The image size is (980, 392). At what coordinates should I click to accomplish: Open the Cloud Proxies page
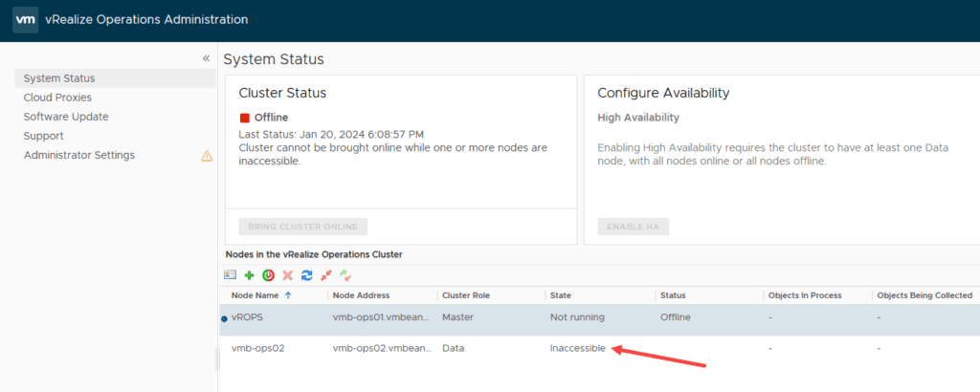(x=57, y=98)
